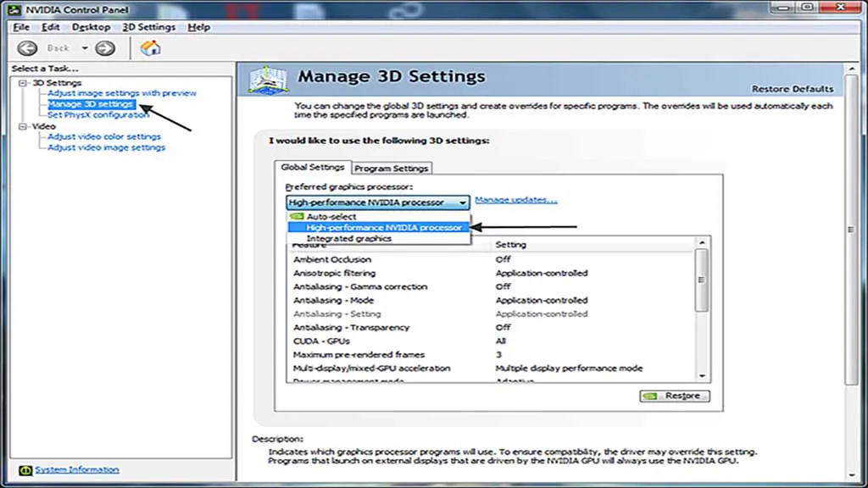Click the Manage updates link
The width and height of the screenshot is (868, 488).
(x=516, y=200)
